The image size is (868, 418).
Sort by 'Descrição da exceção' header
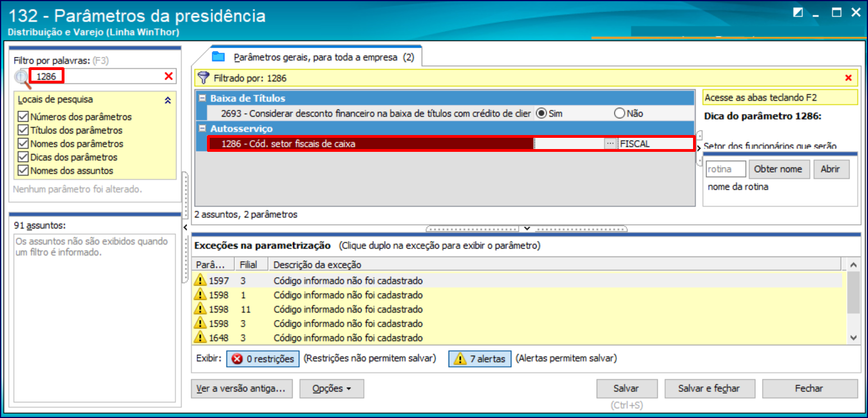[555, 264]
